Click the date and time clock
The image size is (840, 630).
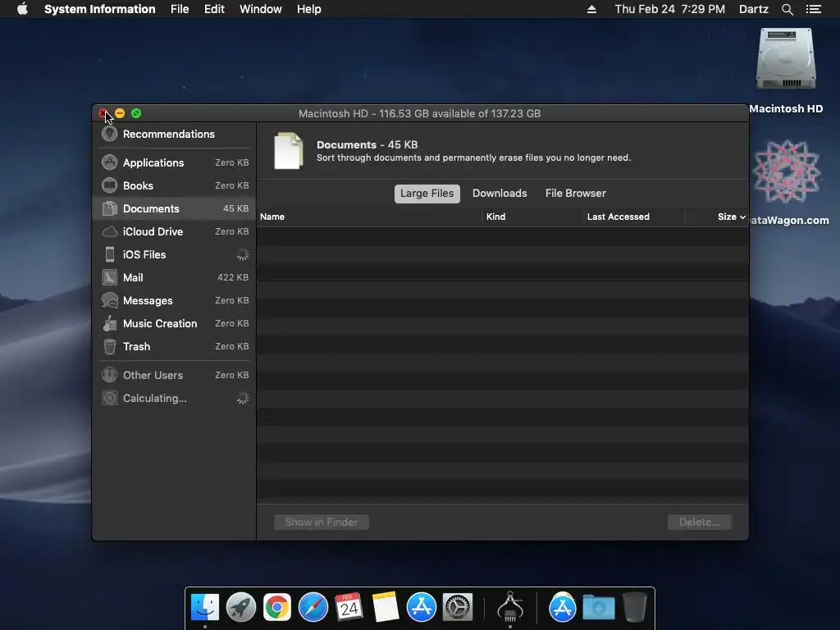tap(669, 9)
